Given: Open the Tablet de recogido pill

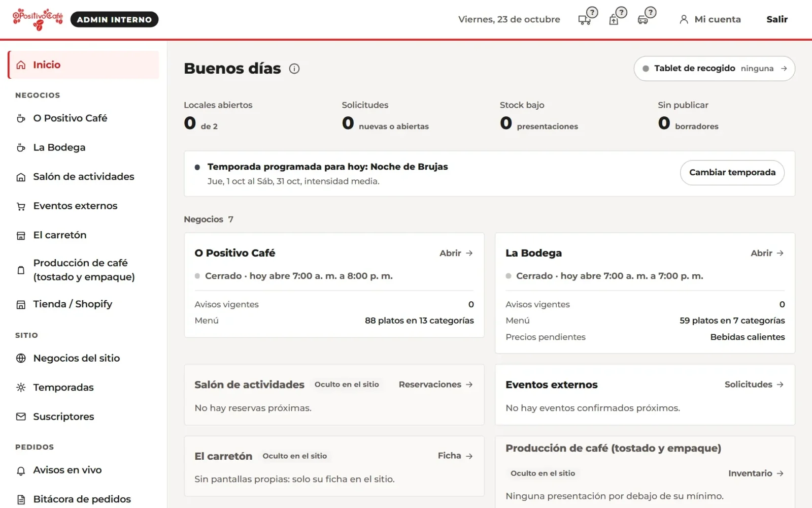Looking at the screenshot, I should [714, 69].
